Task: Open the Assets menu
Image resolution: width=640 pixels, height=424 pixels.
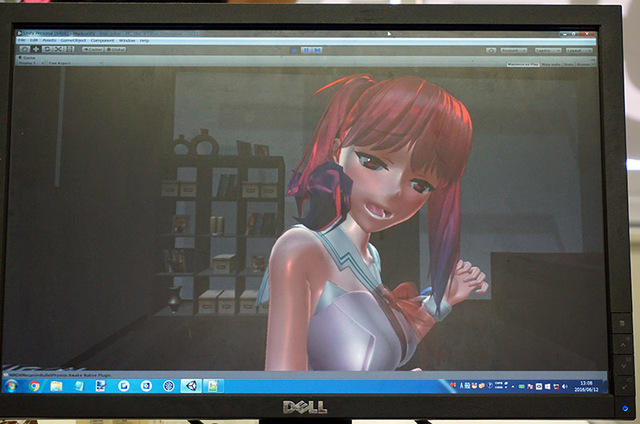Action: tap(49, 40)
